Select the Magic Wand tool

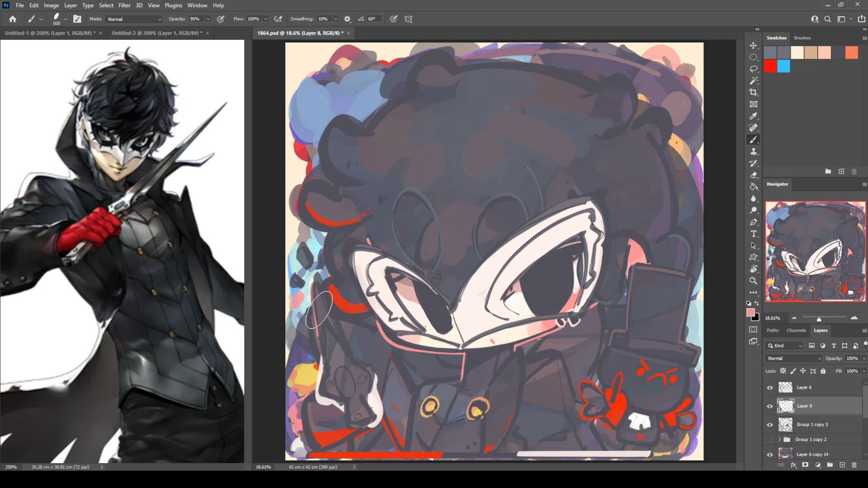pyautogui.click(x=753, y=81)
